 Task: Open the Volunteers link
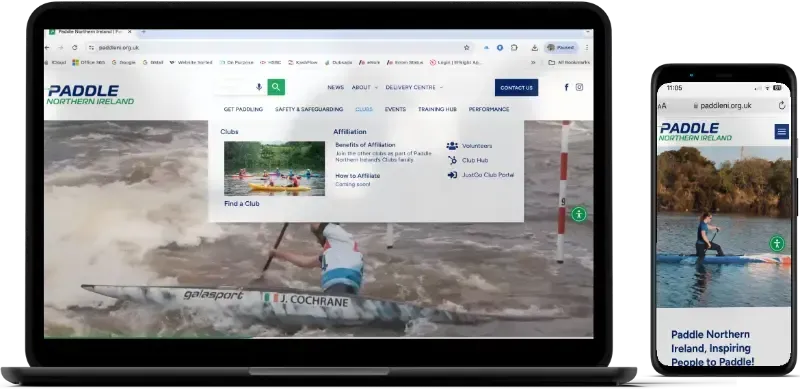coord(477,146)
